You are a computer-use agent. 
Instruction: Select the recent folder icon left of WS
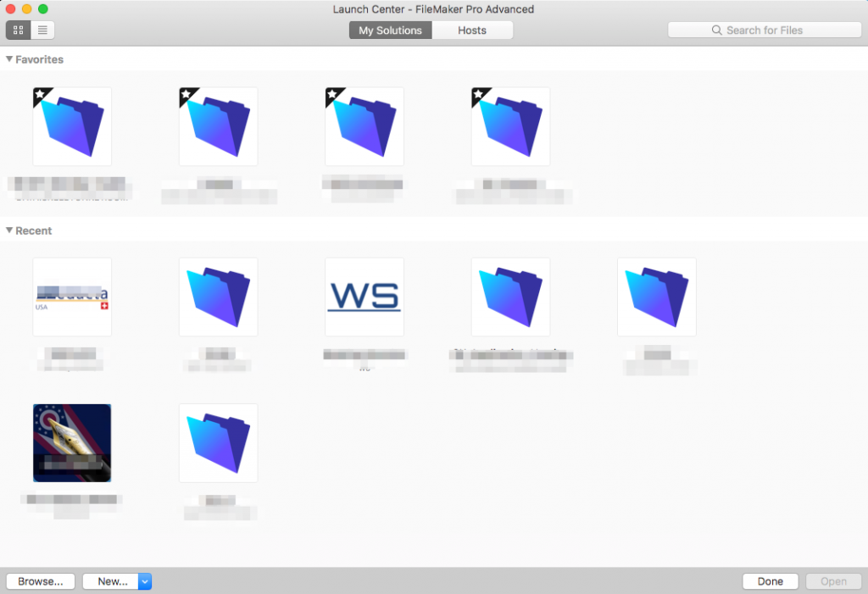click(x=218, y=297)
